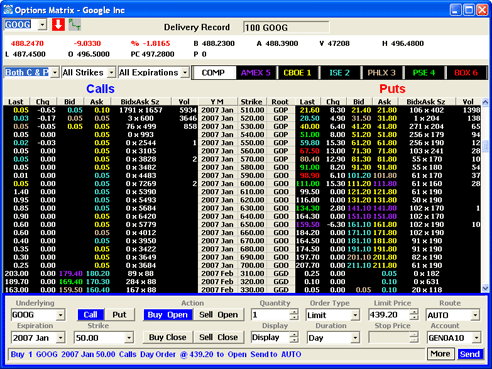The image size is (492, 369).
Task: Select the AMEX 5 exchange tab
Action: 256,73
